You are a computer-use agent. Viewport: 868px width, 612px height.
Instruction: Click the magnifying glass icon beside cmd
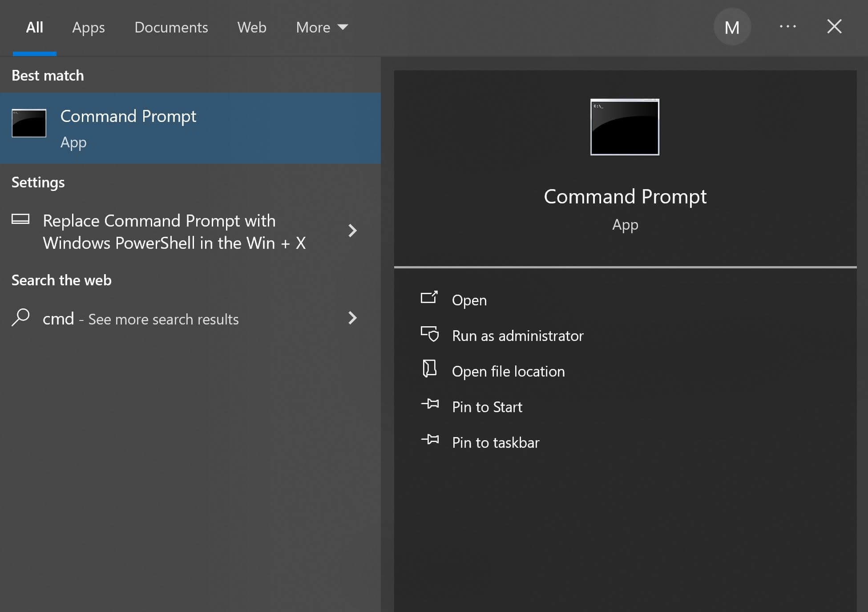[20, 318]
